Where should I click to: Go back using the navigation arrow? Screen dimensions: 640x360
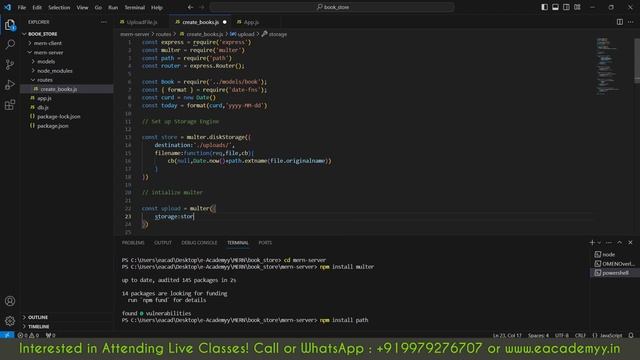[190, 7]
